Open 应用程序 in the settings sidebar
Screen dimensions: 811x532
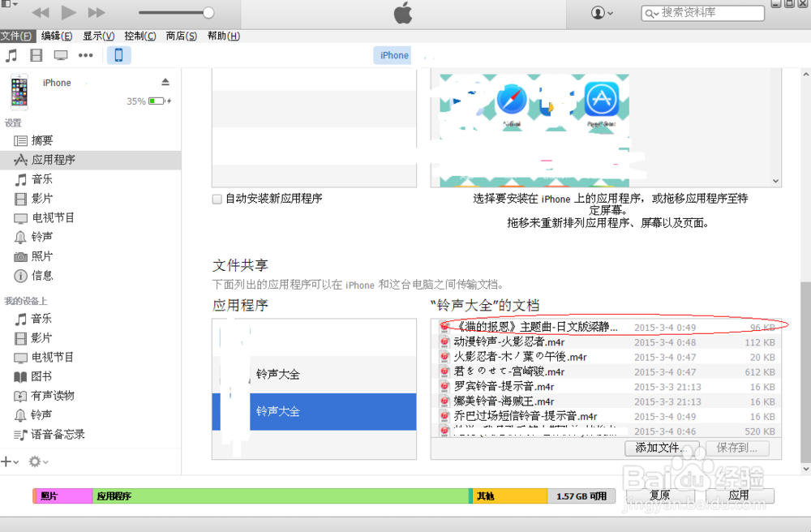click(x=91, y=160)
